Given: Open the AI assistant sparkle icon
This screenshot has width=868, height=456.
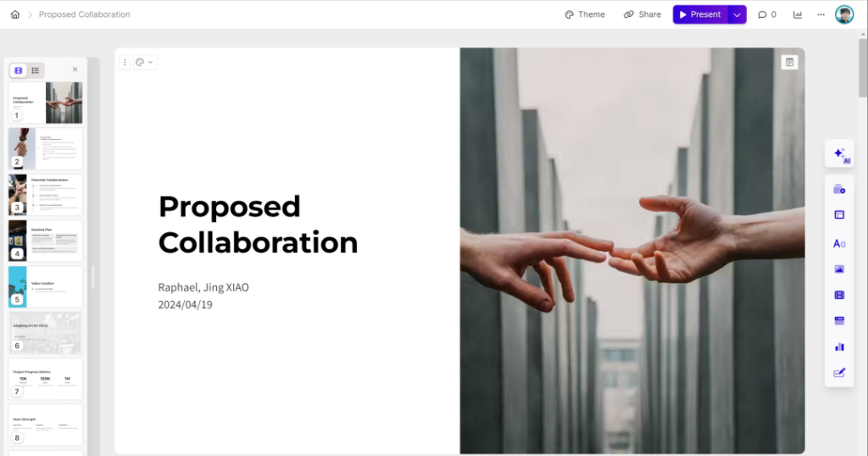Looking at the screenshot, I should (x=839, y=154).
